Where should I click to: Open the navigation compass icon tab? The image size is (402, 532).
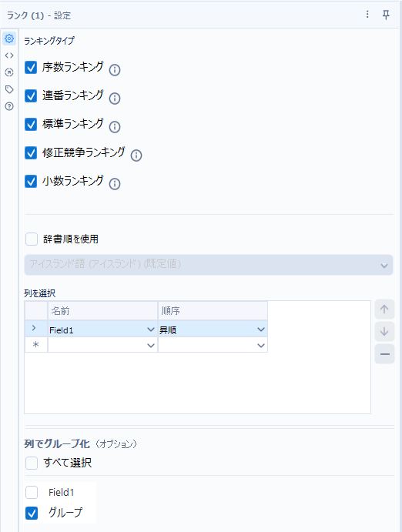(x=9, y=72)
